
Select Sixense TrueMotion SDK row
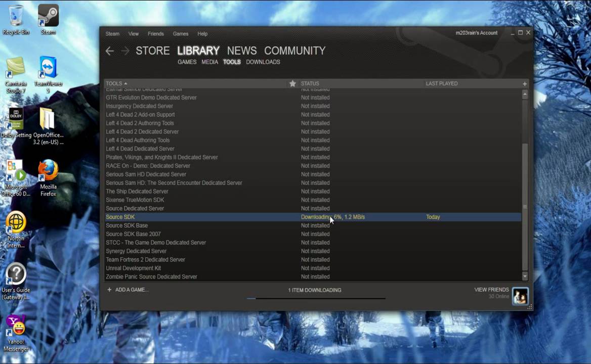pyautogui.click(x=313, y=200)
